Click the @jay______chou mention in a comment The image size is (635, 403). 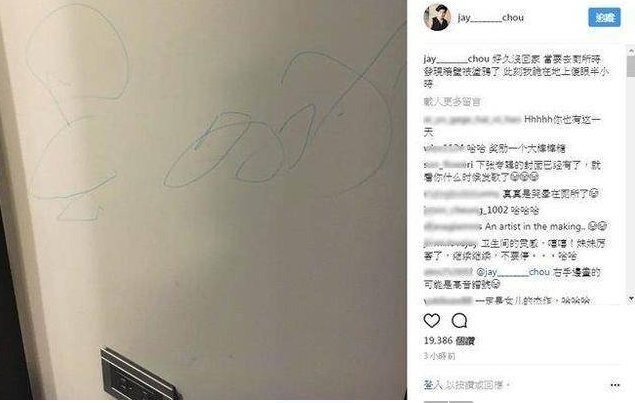[x=513, y=272]
